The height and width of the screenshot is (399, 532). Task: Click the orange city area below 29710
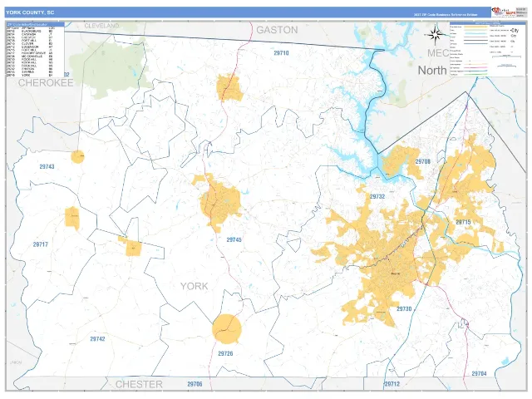229,88
